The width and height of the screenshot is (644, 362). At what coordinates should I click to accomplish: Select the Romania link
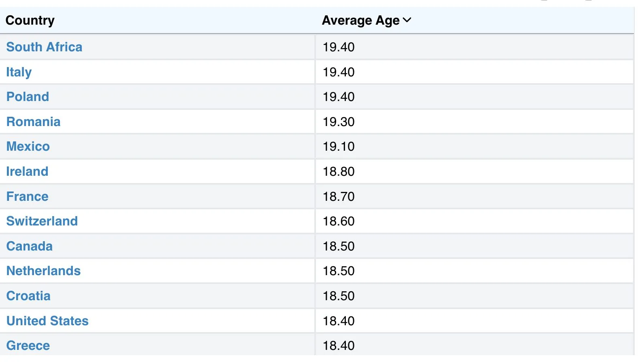point(33,122)
